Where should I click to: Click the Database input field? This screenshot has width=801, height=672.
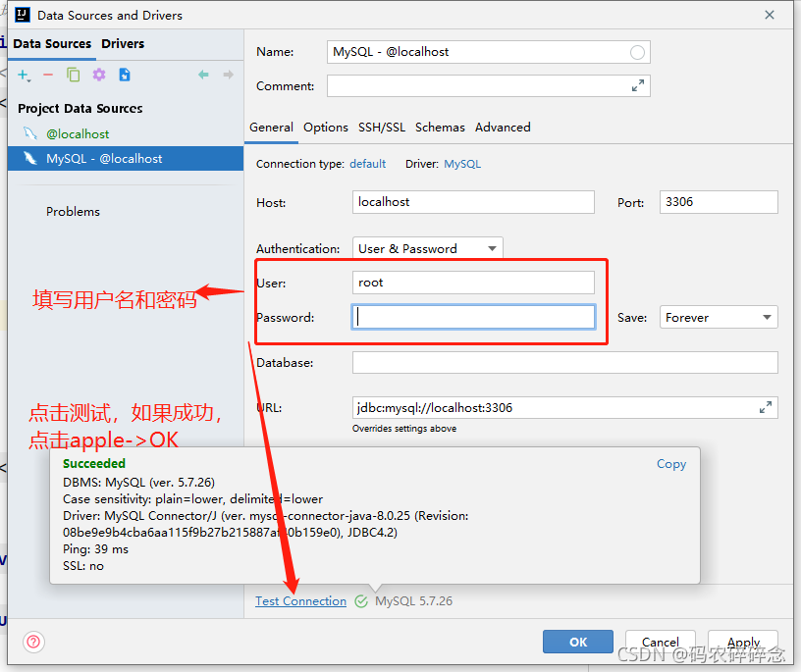(565, 363)
